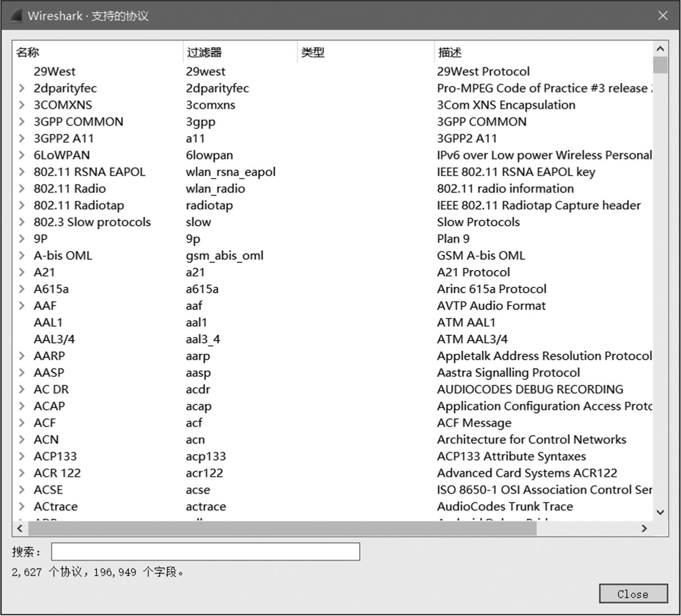
Task: Click the horizontal scroll left arrow
Action: [20, 528]
